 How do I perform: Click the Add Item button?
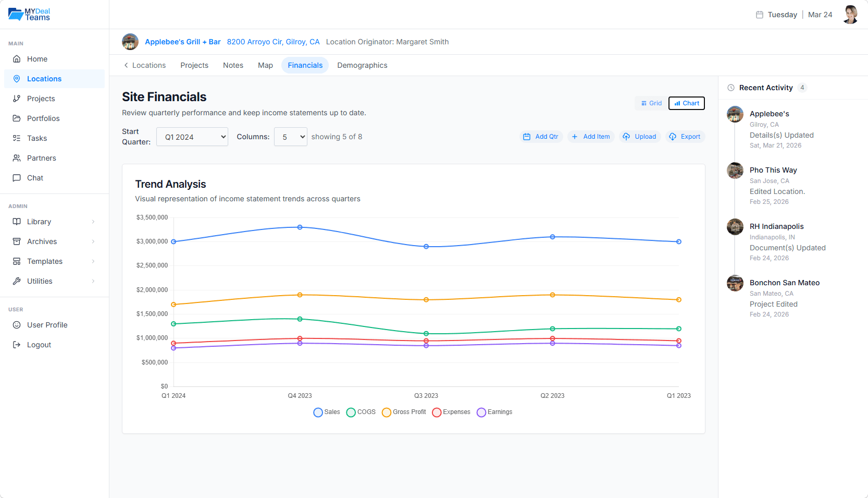tap(591, 137)
